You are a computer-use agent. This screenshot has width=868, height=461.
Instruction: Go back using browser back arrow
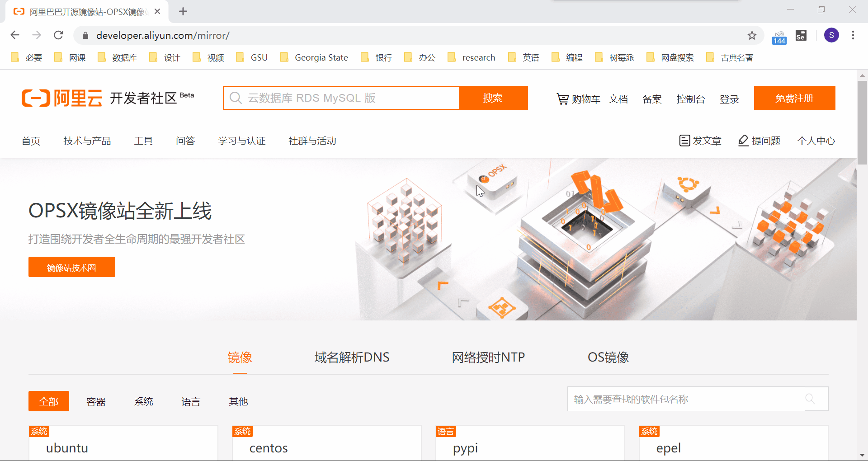pyautogui.click(x=15, y=35)
